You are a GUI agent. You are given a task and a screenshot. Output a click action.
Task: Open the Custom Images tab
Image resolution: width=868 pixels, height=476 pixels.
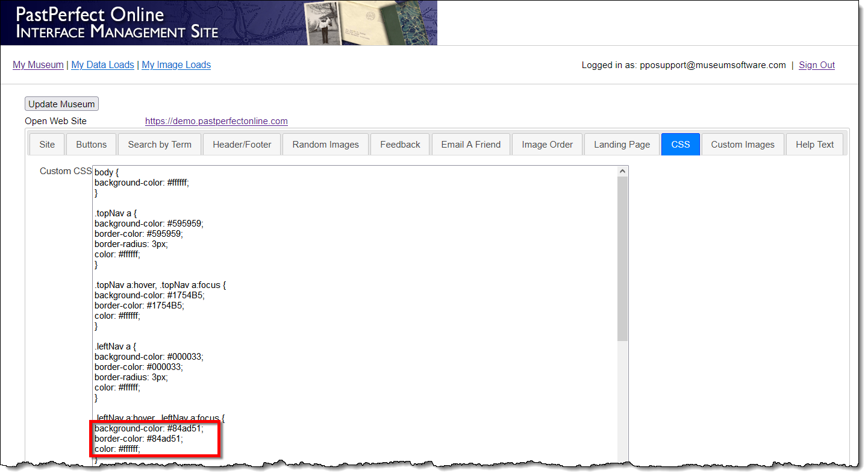tap(743, 144)
